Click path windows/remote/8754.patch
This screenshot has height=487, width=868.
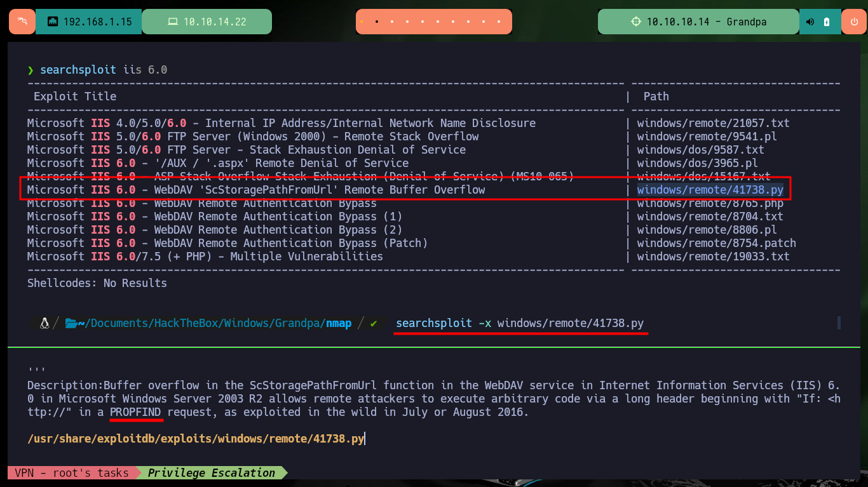click(717, 243)
